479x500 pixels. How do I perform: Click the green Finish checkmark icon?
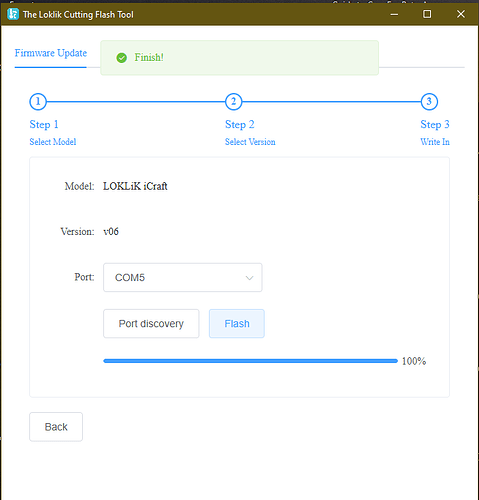(x=122, y=58)
